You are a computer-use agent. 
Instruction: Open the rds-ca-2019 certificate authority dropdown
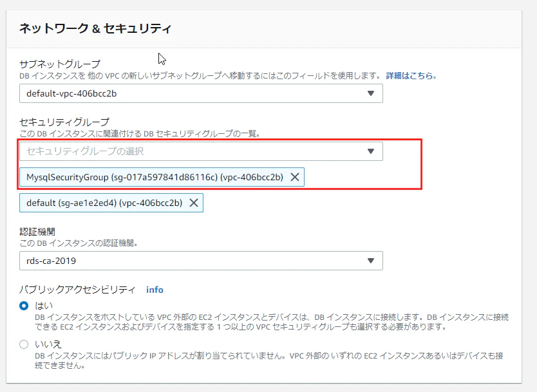(x=201, y=261)
